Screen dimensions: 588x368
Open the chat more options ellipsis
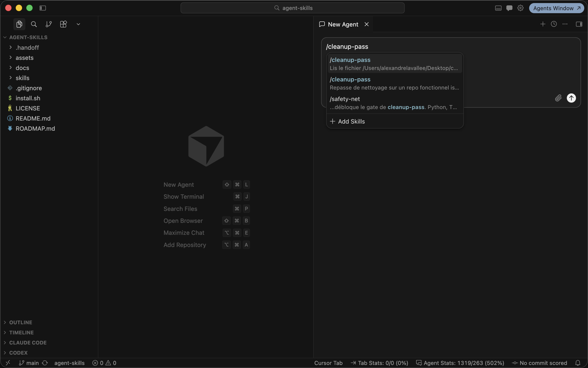click(565, 24)
